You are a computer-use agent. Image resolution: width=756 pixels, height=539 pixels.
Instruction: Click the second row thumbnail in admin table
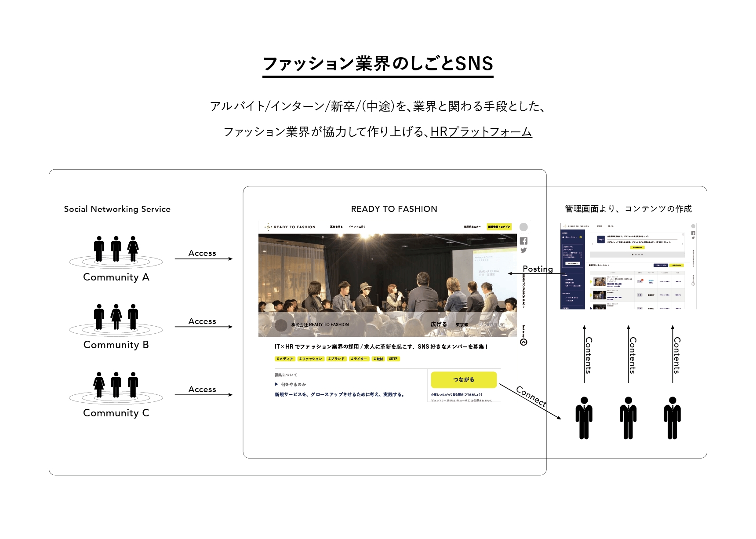tap(600, 295)
